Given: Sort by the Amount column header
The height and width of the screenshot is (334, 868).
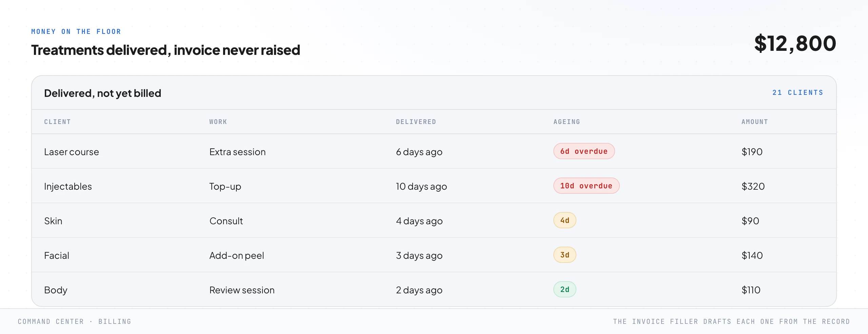Looking at the screenshot, I should pyautogui.click(x=754, y=122).
